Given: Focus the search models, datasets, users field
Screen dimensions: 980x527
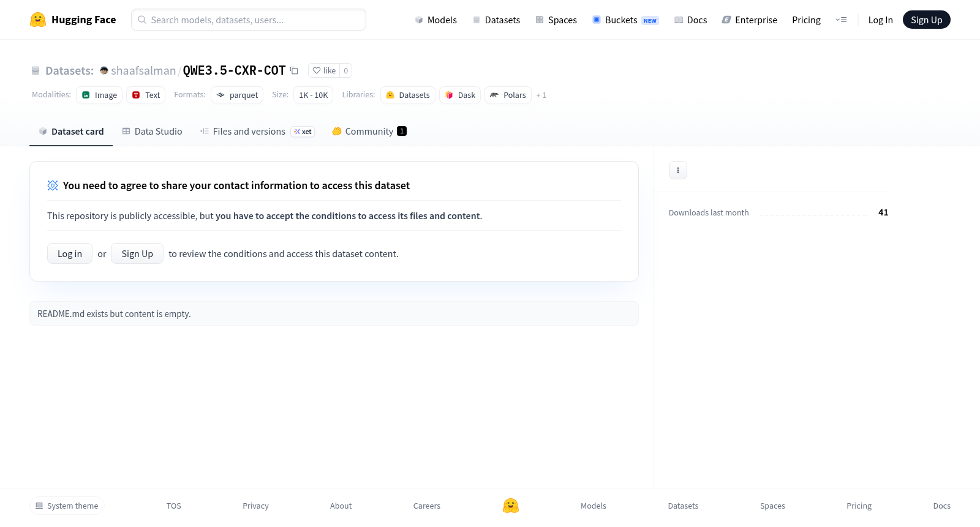Looking at the screenshot, I should coord(249,20).
